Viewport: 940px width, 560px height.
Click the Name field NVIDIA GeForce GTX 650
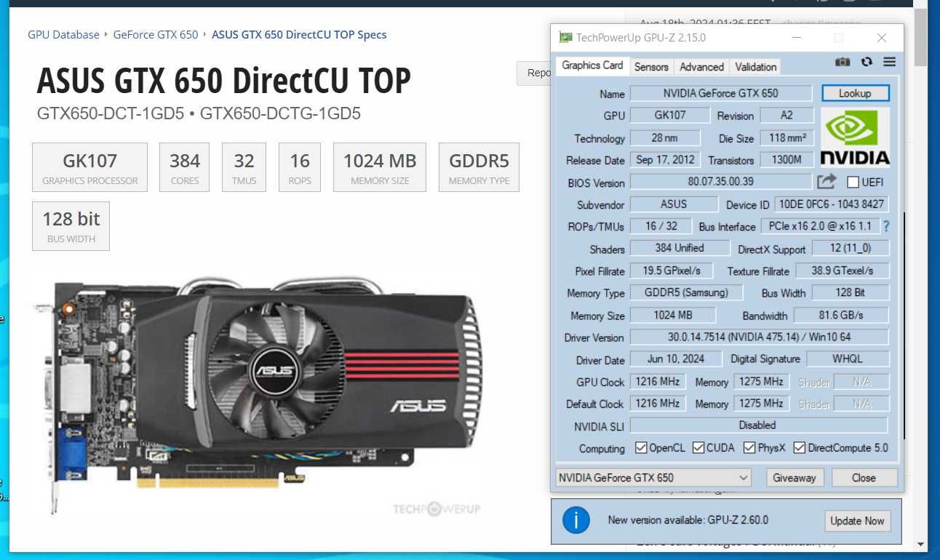pos(720,93)
